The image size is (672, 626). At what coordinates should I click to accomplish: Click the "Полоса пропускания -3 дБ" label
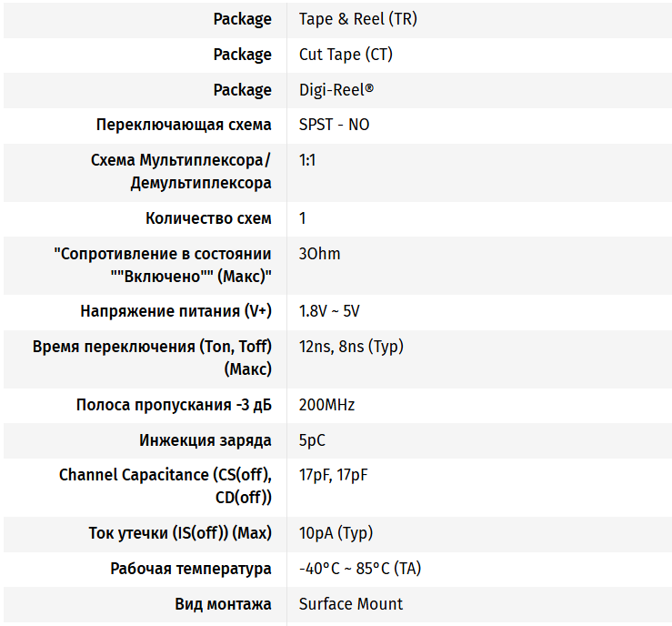coord(174,405)
